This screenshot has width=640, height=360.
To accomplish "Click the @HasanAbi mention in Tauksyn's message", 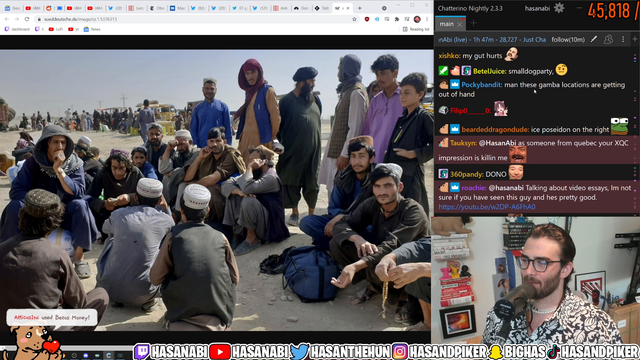I will point(497,143).
